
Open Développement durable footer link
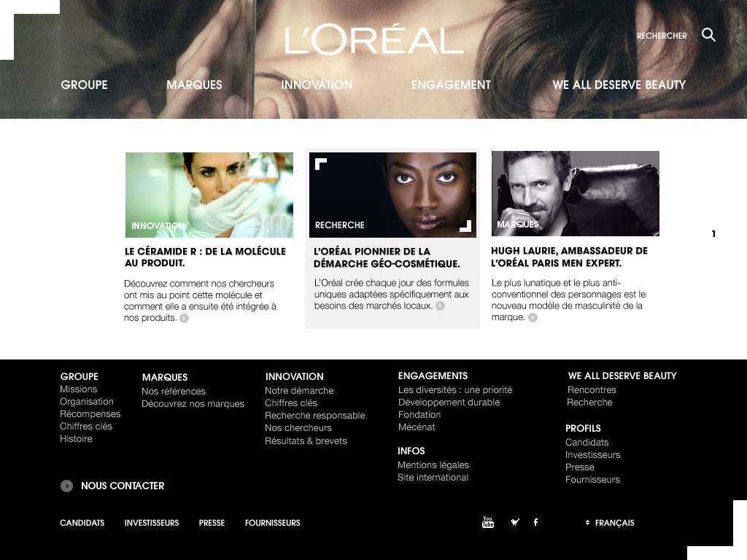point(449,402)
